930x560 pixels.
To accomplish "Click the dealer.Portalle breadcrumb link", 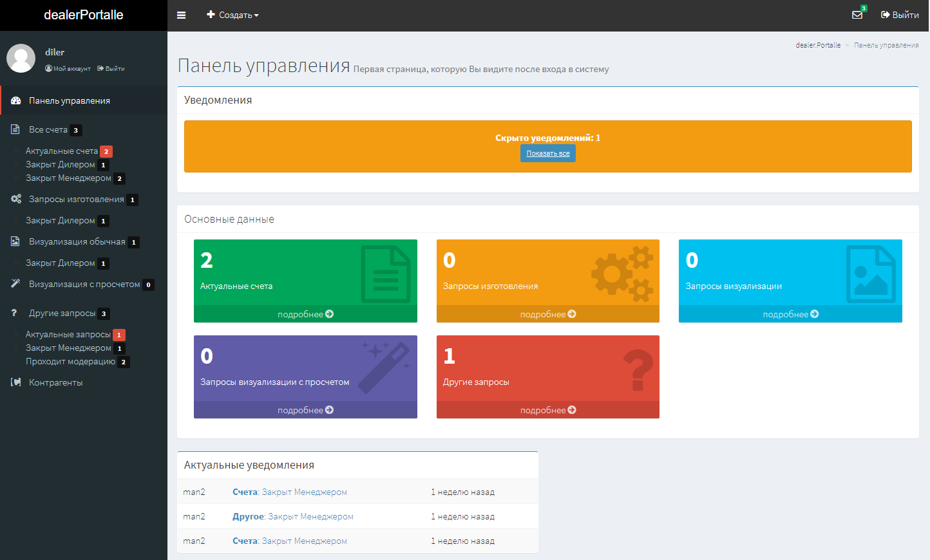I will click(x=818, y=45).
